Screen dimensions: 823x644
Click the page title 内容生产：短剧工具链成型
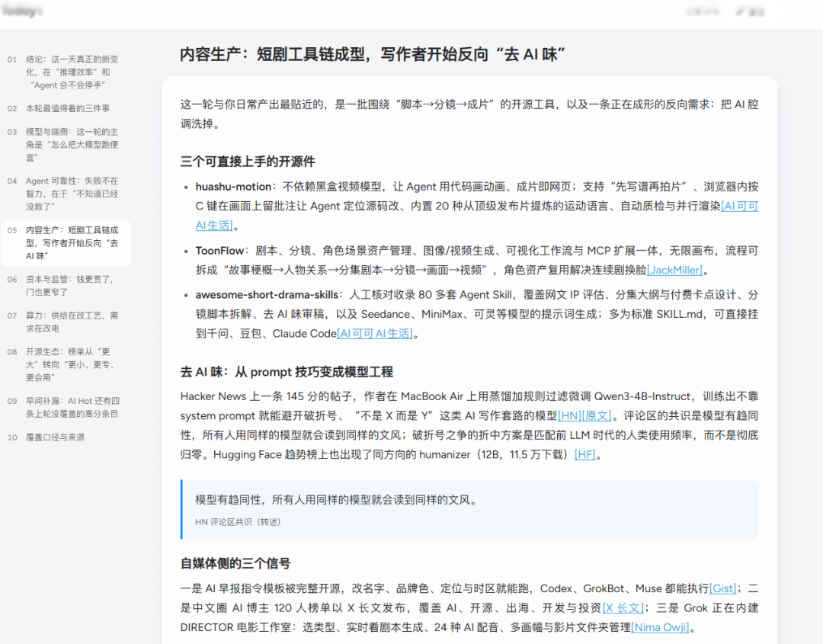point(372,54)
